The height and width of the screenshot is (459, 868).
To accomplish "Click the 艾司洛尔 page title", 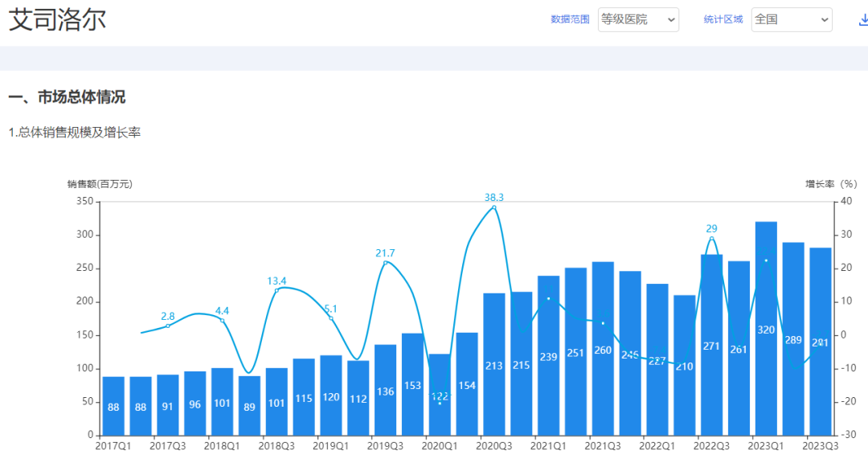I will (x=57, y=19).
